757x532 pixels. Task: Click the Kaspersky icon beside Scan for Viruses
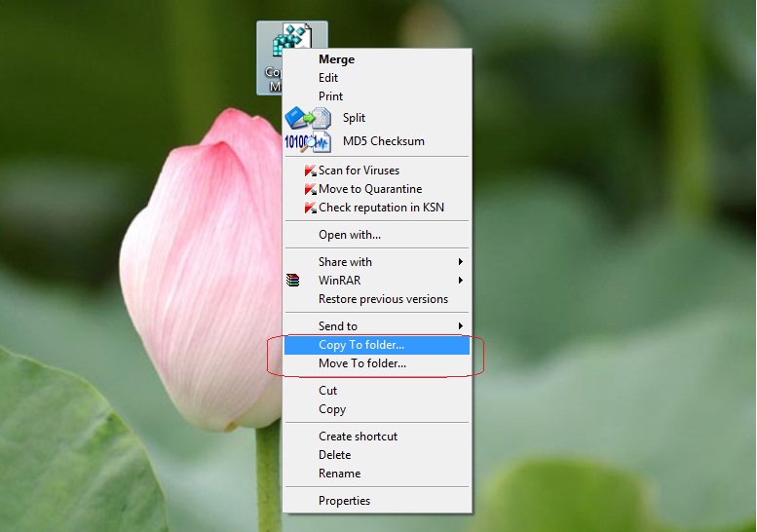tap(310, 171)
